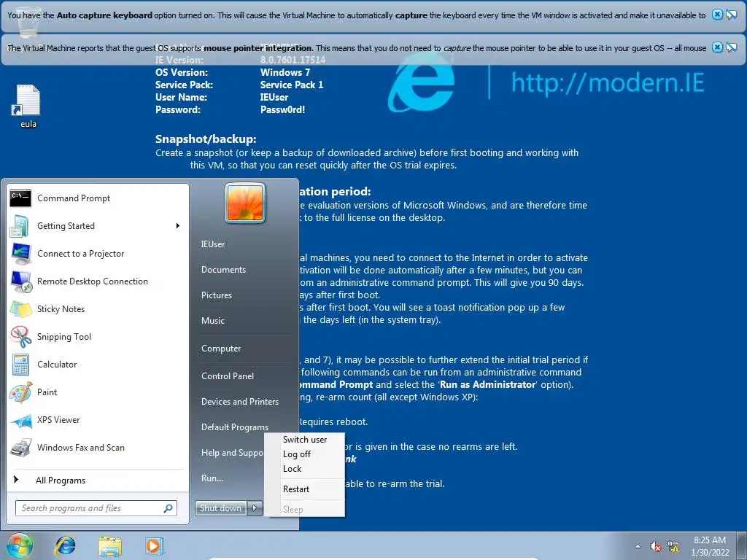Open the Shut down options arrow
This screenshot has height=560, width=747.
pyautogui.click(x=255, y=508)
